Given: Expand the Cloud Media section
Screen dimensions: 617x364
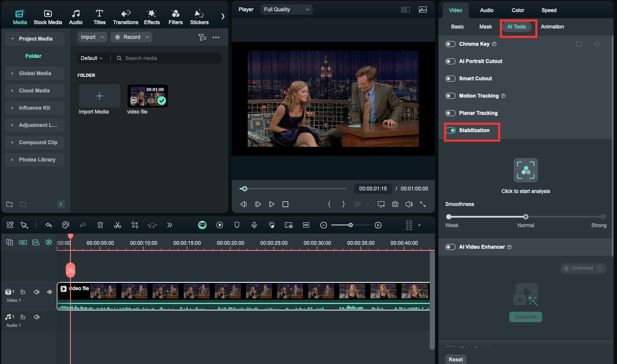Looking at the screenshot, I should click(35, 91).
